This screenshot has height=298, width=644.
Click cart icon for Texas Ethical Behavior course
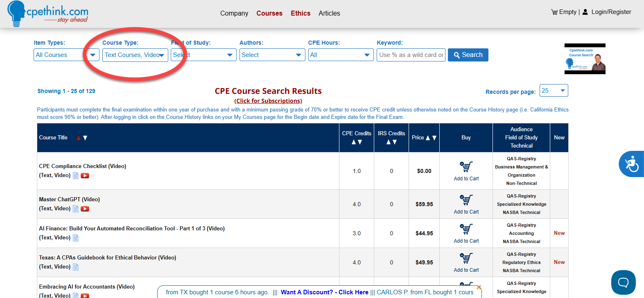466,258
